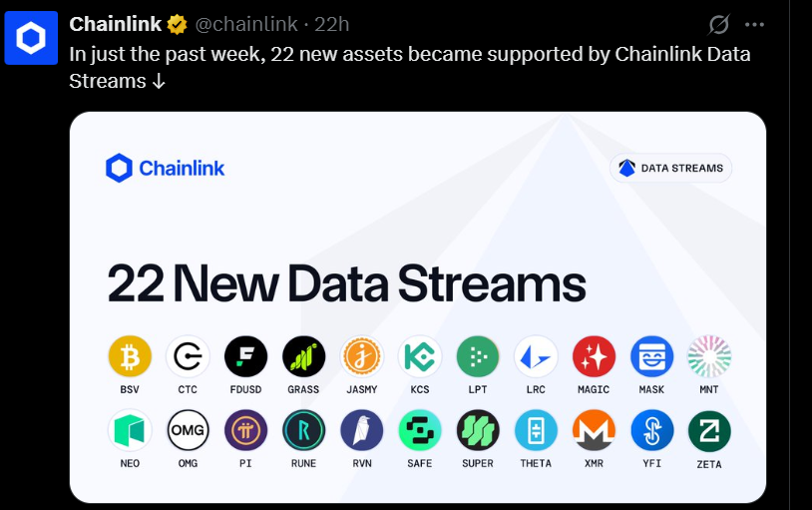Select the XMR Monero icon
Image resolution: width=812 pixels, height=510 pixels.
594,430
